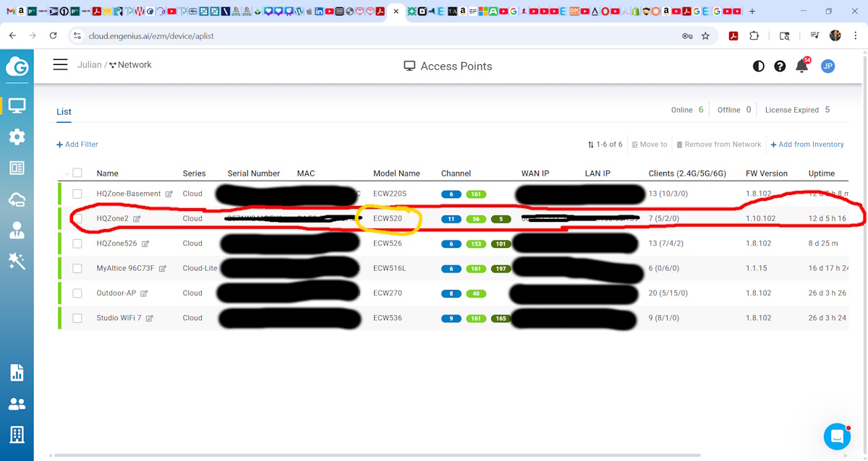Check the HQZone526 row checkbox
This screenshot has width=868, height=461.
click(x=77, y=244)
